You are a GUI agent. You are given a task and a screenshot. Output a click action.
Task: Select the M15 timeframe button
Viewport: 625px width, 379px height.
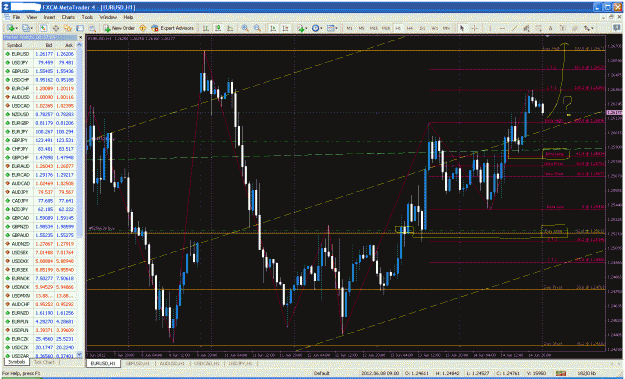[374, 28]
